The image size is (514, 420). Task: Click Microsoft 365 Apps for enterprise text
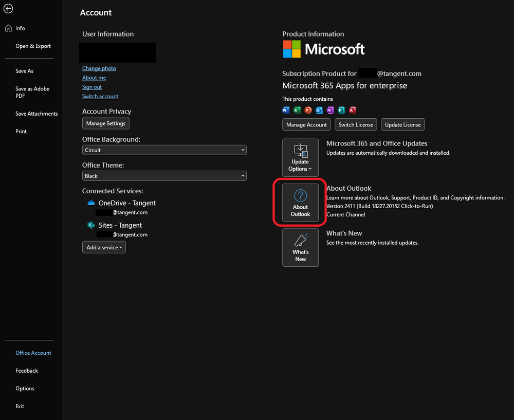tap(344, 85)
